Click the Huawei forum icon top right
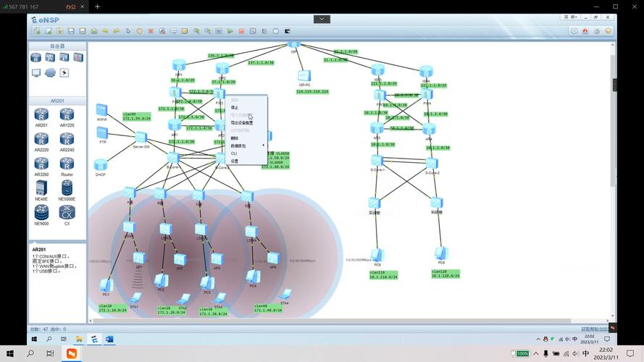 point(585,31)
